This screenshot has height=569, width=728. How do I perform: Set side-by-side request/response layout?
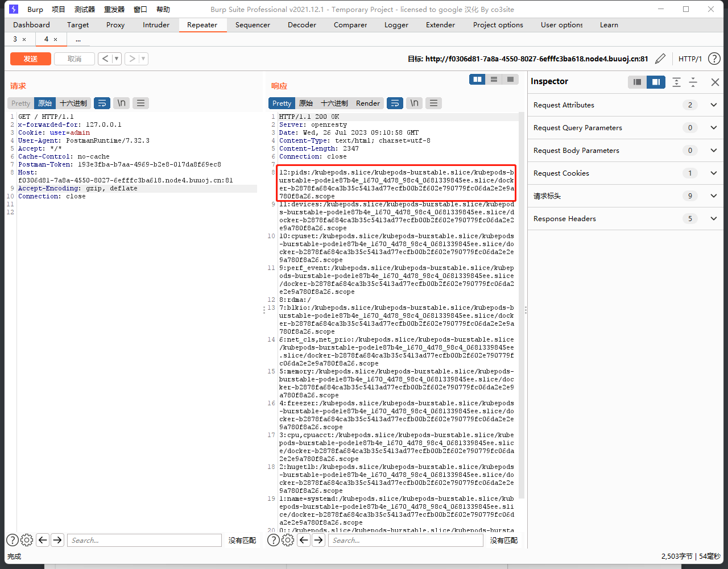click(x=478, y=79)
